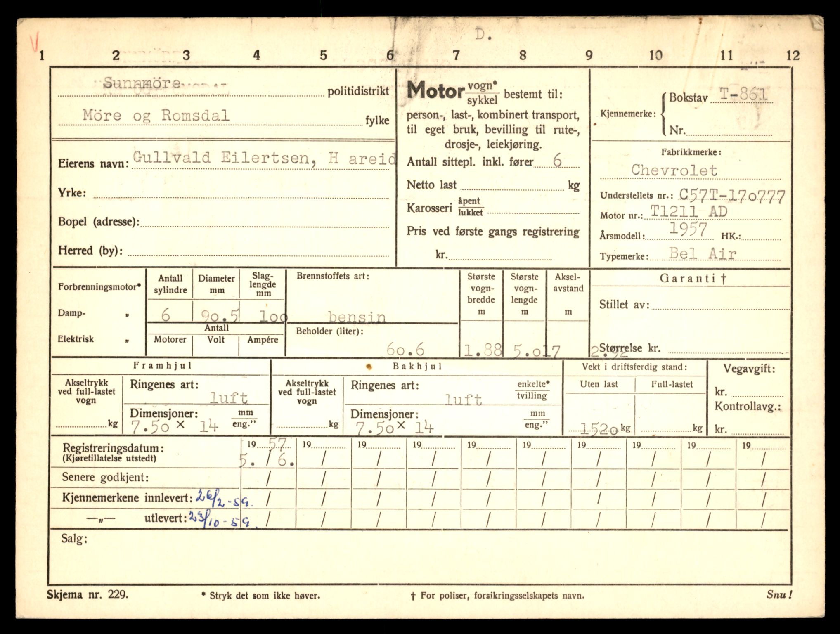840x634 pixels.
Task: Click the large 'Motor' heading
Action: click(435, 90)
